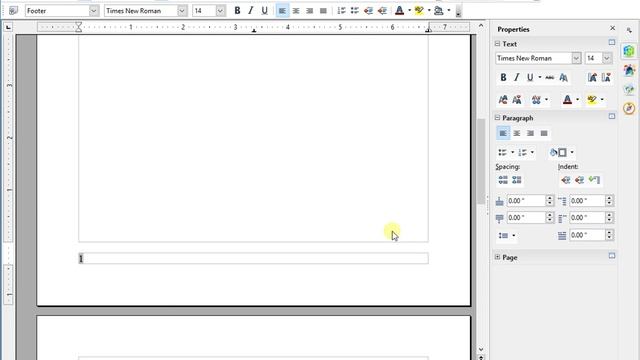Align right in sidebar Paragraph section
Viewport: 640px width, 360px height.
tap(530, 133)
